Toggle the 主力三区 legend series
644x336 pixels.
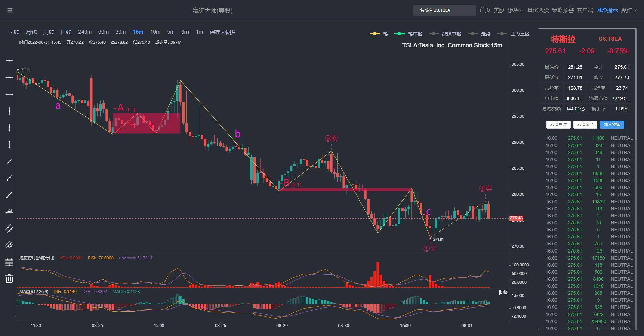point(513,34)
